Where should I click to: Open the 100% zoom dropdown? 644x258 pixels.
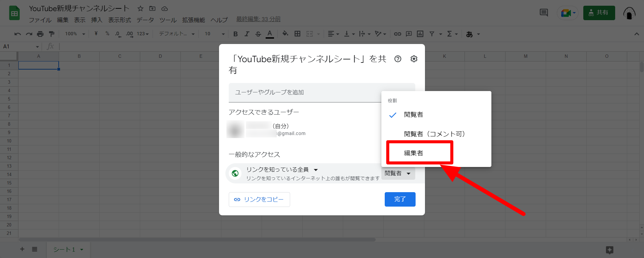pos(75,34)
